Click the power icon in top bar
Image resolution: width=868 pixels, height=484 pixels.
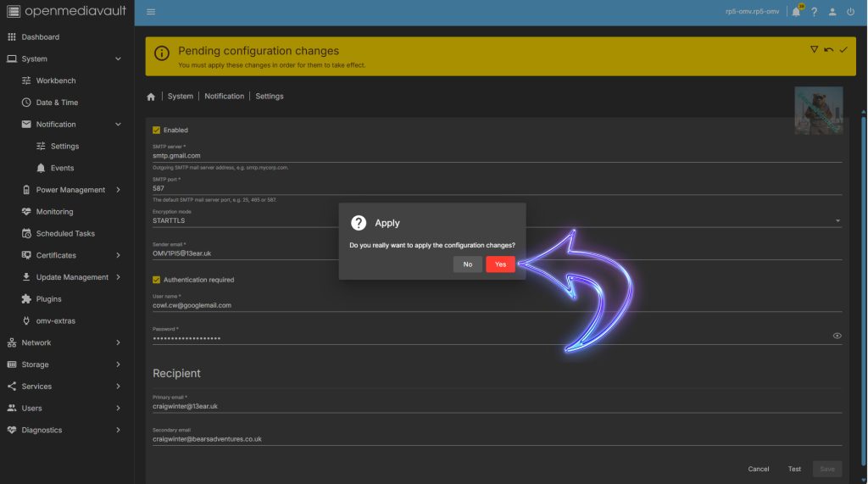tap(850, 12)
